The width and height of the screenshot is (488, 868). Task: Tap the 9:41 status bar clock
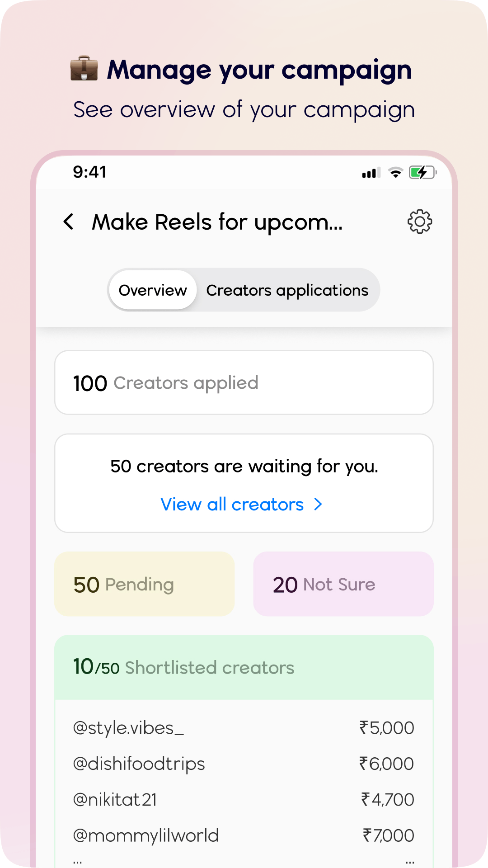[90, 172]
